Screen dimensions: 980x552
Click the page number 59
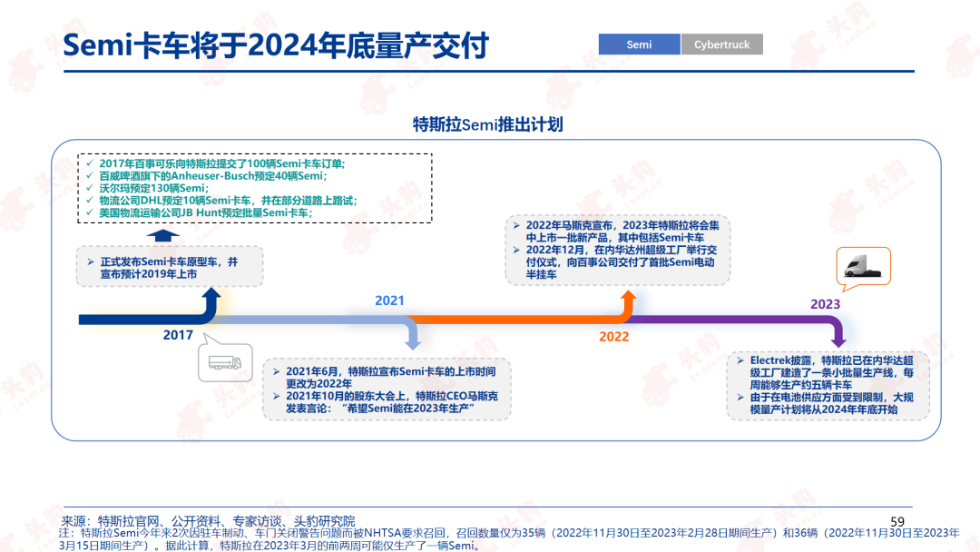897,521
